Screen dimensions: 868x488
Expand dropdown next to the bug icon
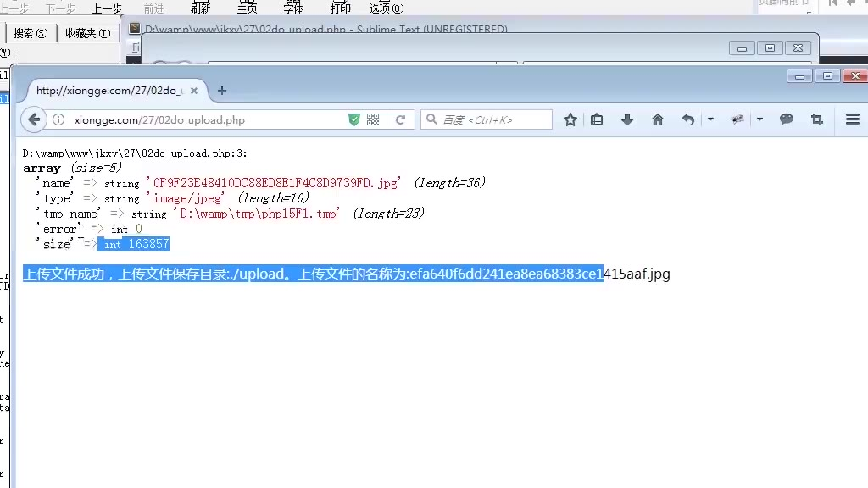coord(759,119)
